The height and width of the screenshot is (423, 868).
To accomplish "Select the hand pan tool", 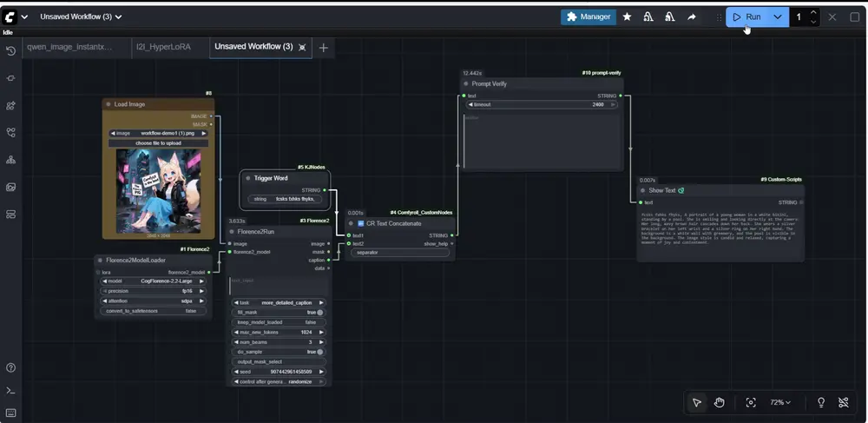I will pos(720,403).
